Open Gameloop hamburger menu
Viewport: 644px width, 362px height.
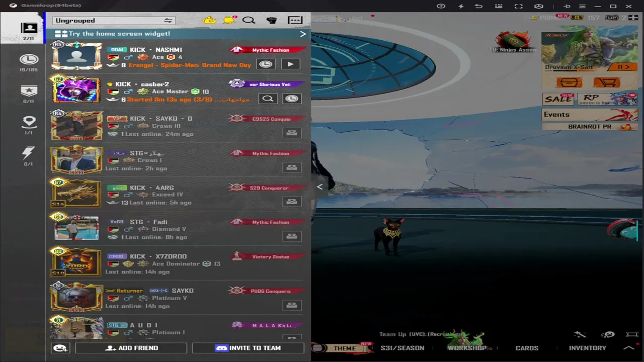(x=582, y=6)
